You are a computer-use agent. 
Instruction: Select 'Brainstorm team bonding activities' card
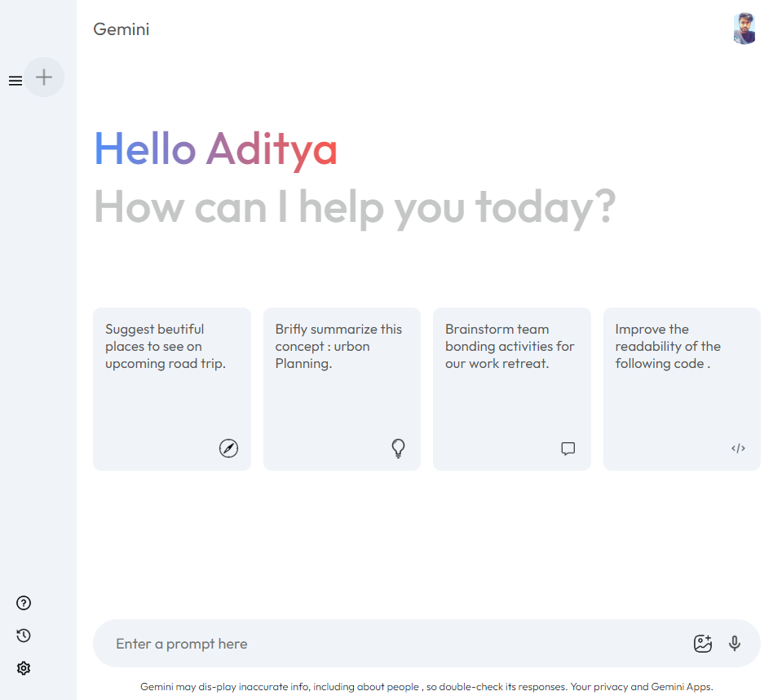coord(512,388)
